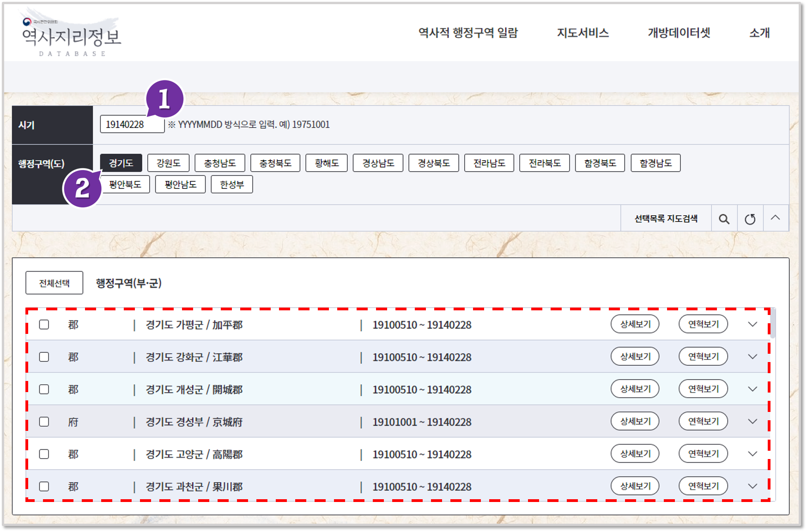
Task: Select the 전라북도 province button
Action: 545,163
